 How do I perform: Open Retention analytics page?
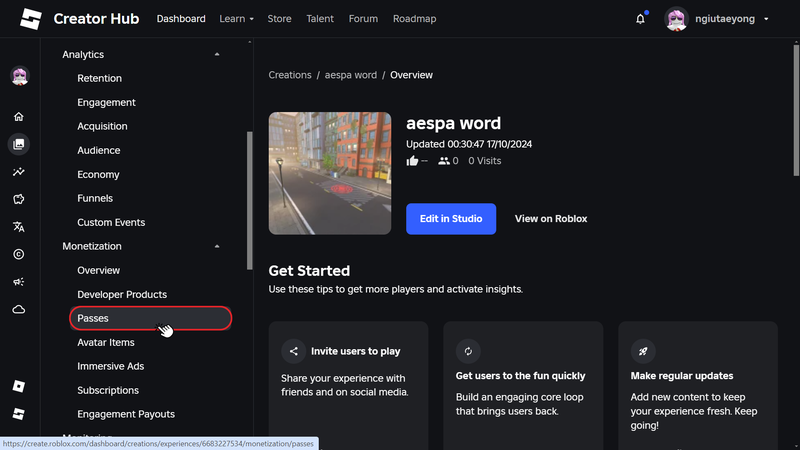click(x=99, y=79)
